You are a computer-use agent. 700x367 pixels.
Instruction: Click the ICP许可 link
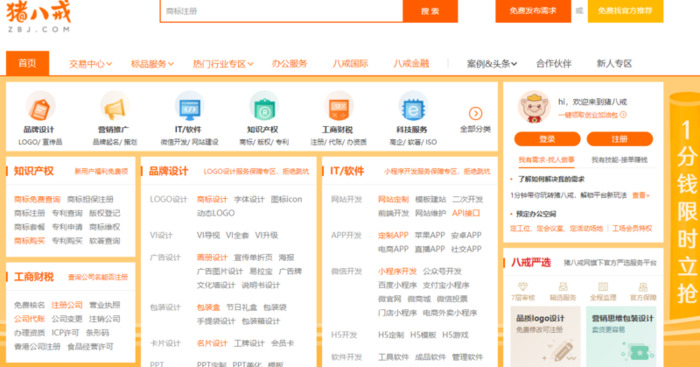point(65,333)
